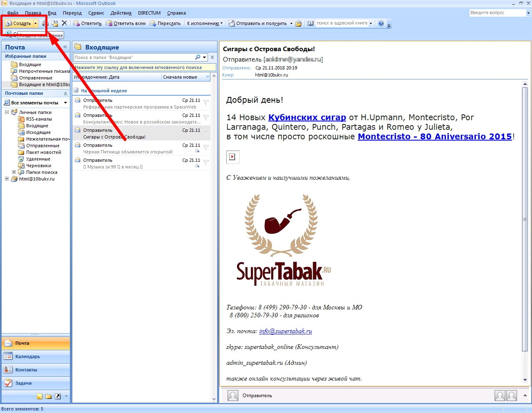Click the blue Help question mark icon

381,23
